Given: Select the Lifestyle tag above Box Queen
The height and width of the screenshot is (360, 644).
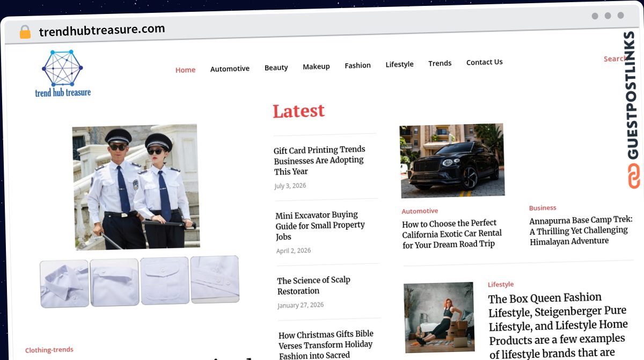Looking at the screenshot, I should point(501,284).
